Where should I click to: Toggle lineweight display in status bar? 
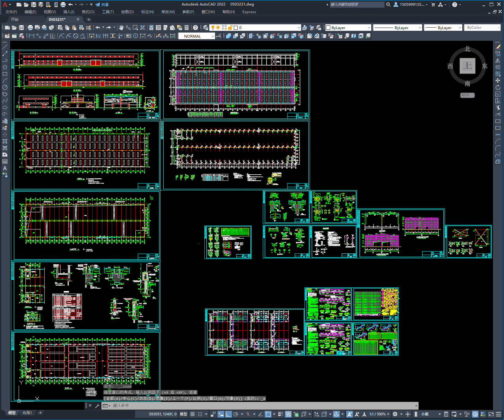pyautogui.click(x=280, y=414)
